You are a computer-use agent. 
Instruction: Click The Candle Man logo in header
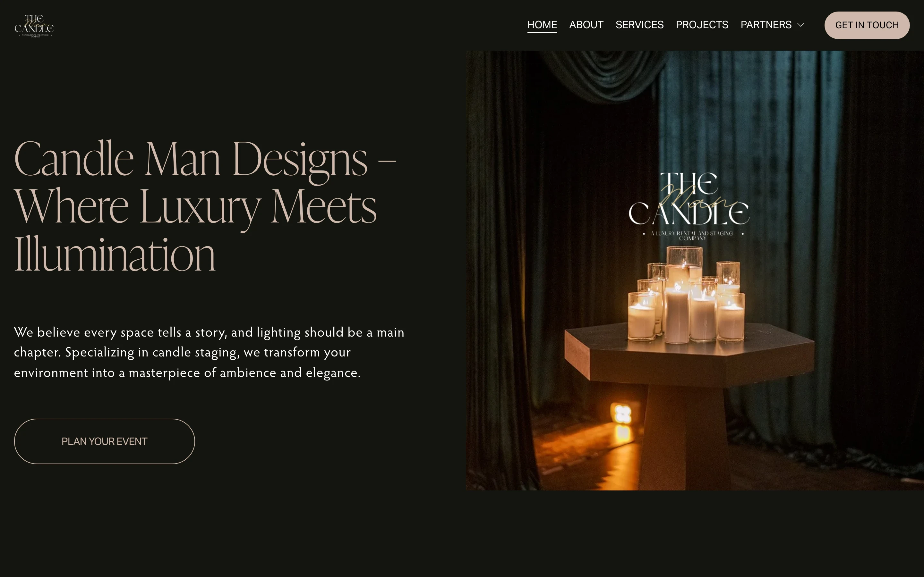coord(34,26)
